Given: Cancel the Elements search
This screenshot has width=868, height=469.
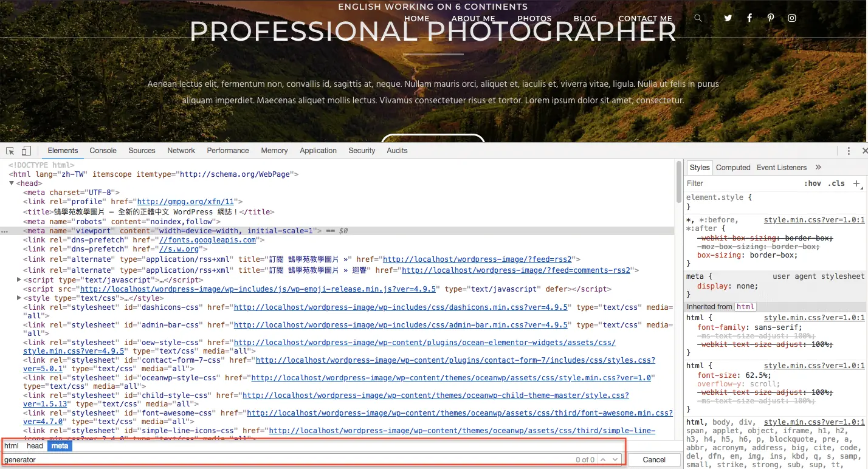Looking at the screenshot, I should coord(654,460).
